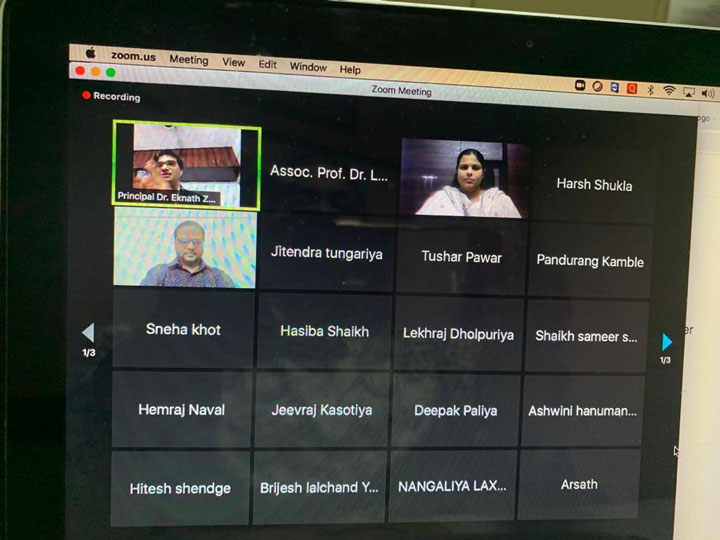Go to next participant page arrow

tap(667, 342)
